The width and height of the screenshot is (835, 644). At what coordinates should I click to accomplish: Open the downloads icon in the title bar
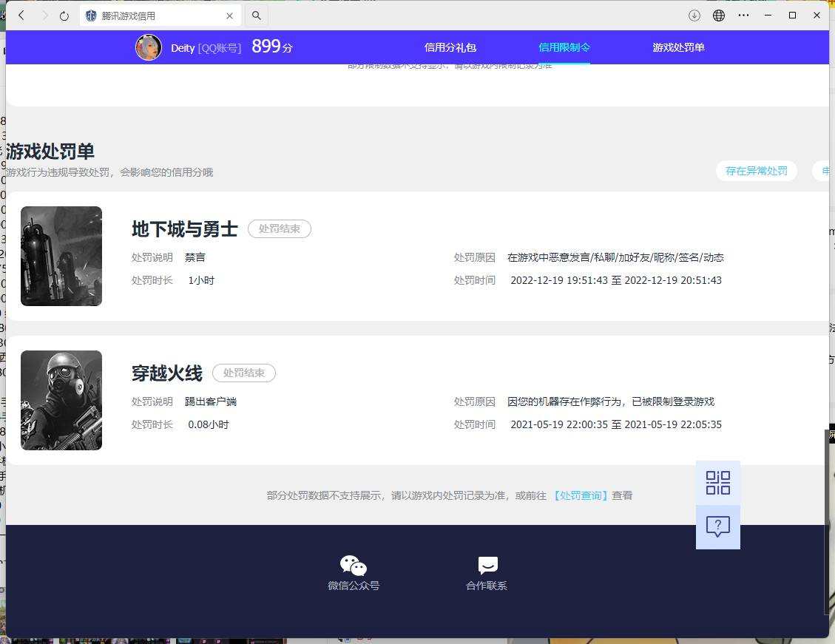click(694, 16)
